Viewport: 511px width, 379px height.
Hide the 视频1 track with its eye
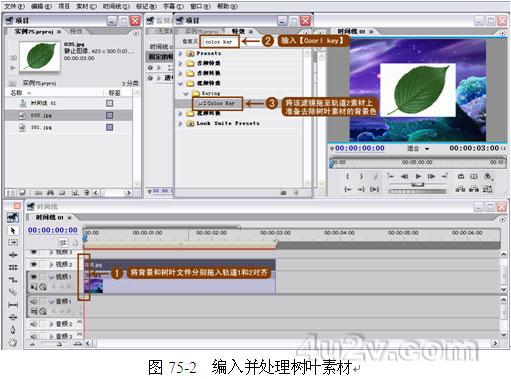point(34,277)
